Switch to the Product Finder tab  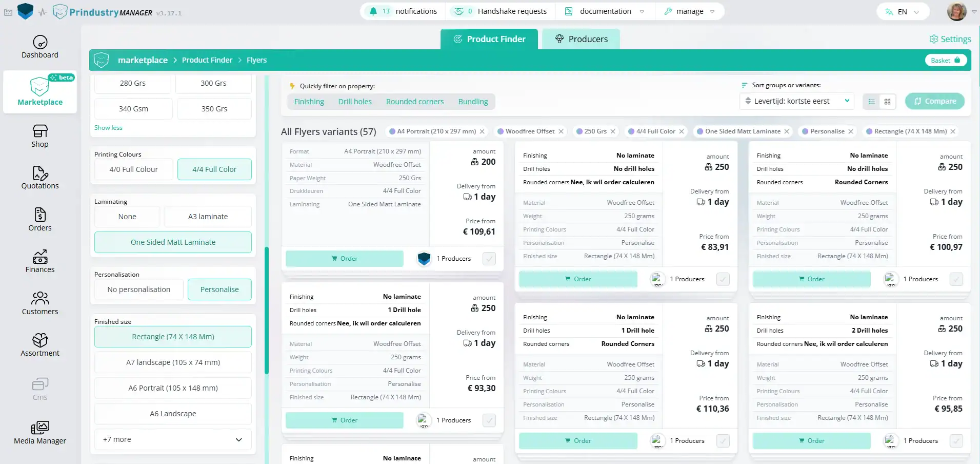click(x=489, y=39)
